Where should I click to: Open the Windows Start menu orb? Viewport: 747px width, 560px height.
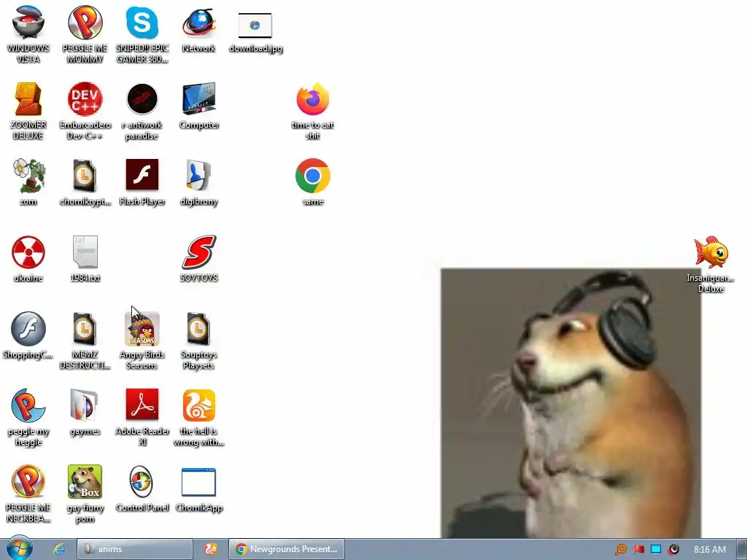(x=20, y=548)
